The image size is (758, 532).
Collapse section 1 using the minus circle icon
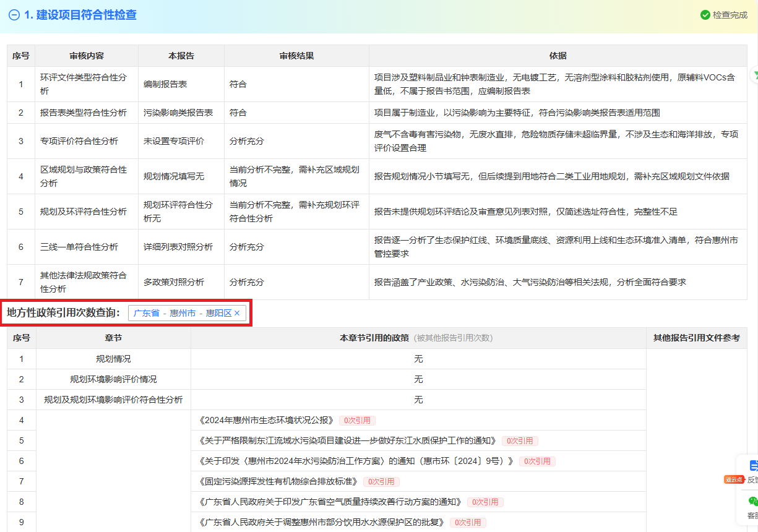click(14, 15)
